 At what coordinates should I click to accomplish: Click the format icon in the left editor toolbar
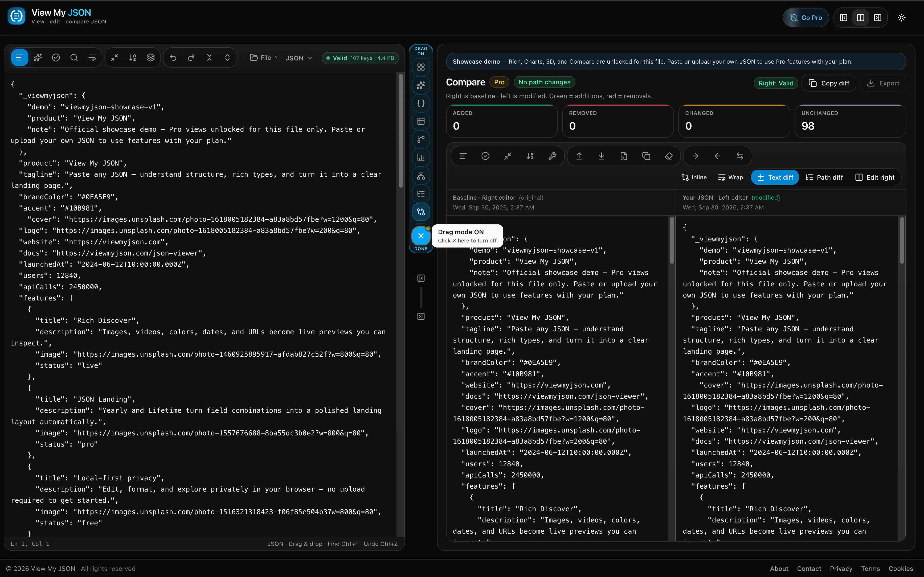point(19,58)
